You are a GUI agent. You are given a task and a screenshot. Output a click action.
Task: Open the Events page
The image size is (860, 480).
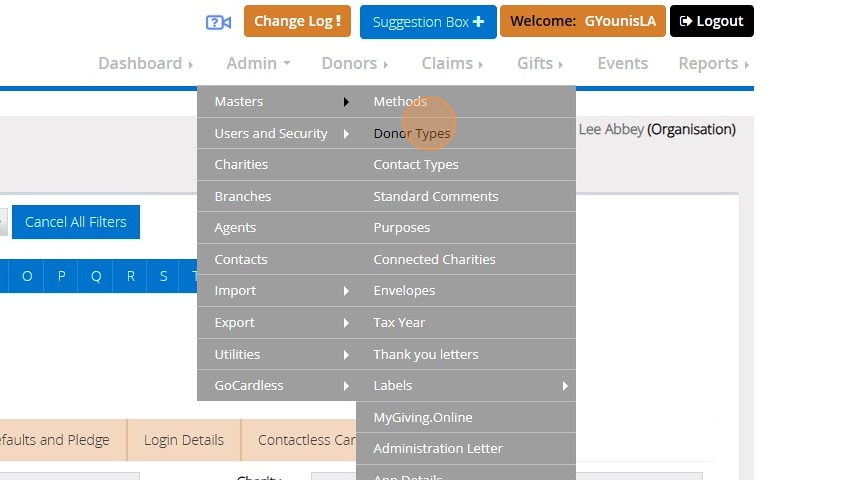pos(622,63)
